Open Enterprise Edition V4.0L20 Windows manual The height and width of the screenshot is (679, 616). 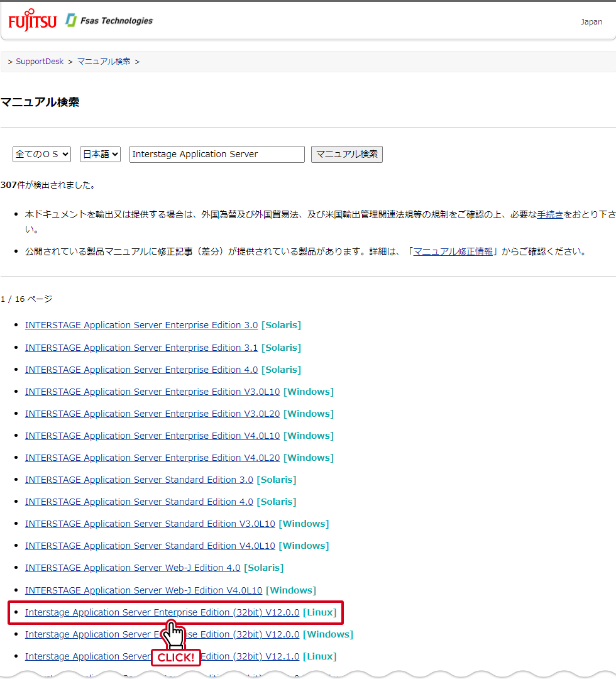(152, 458)
